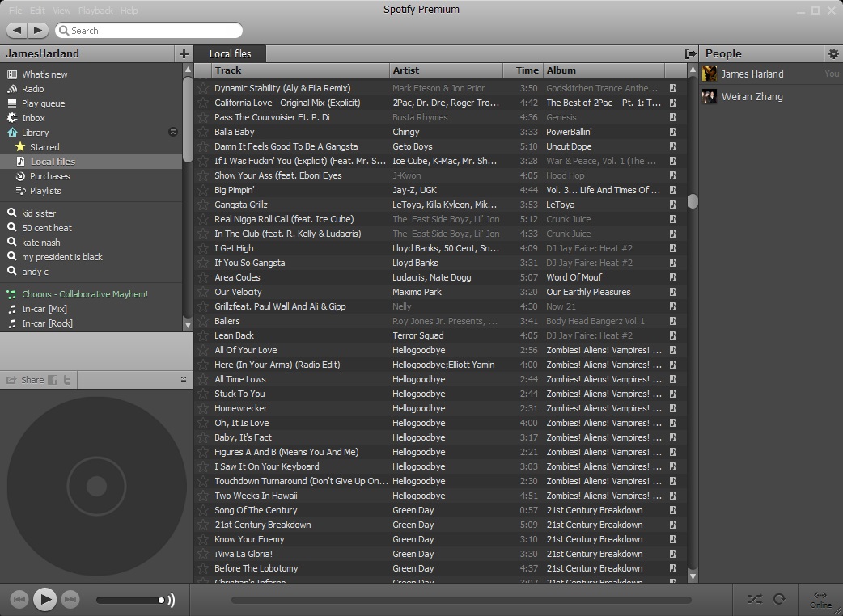Click the export icon beside Local files header
The image size is (843, 616).
click(690, 53)
